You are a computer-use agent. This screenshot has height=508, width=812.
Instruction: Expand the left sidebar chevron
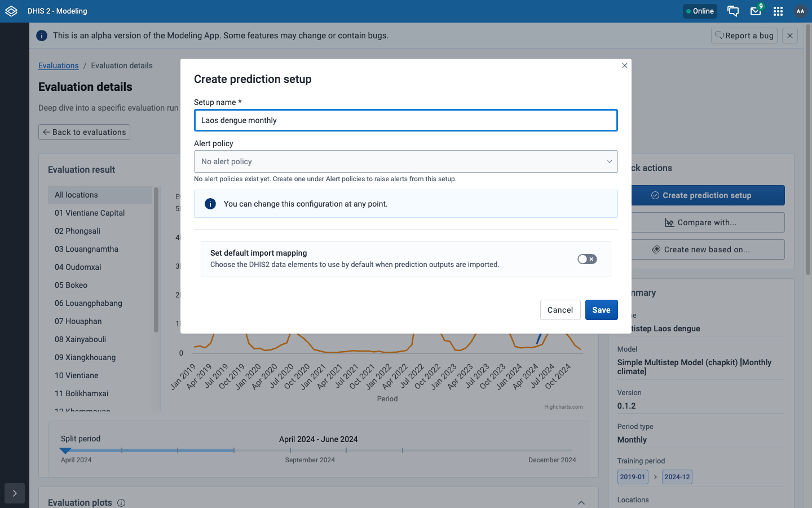15,493
